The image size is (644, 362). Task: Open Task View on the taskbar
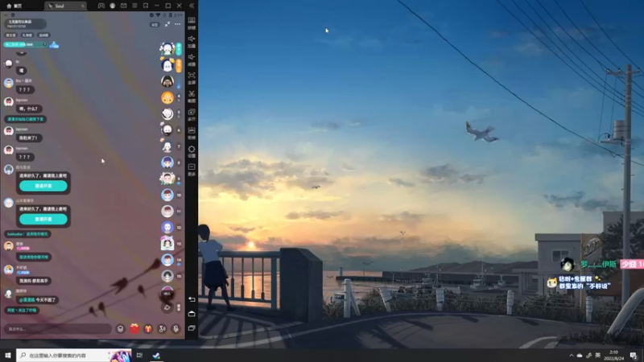coord(139,356)
